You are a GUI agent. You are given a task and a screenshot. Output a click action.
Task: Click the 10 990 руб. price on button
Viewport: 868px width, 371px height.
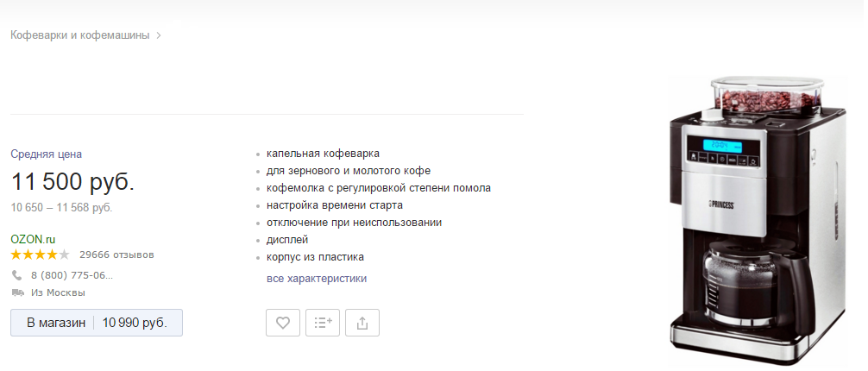pyautogui.click(x=135, y=323)
